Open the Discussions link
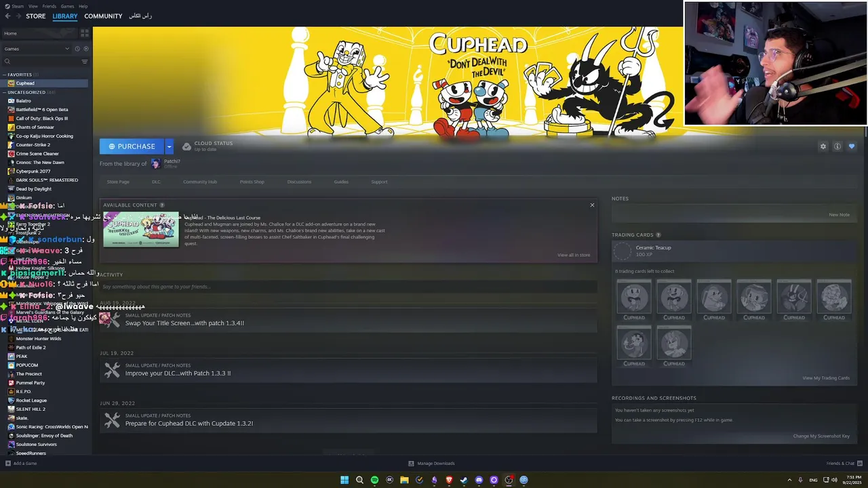The height and width of the screenshot is (488, 868). point(299,182)
